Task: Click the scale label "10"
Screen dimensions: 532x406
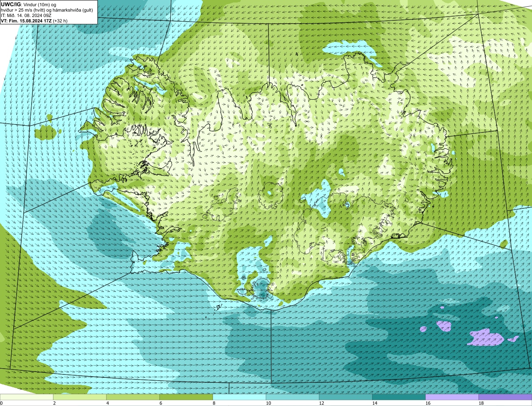Action: [268, 403]
